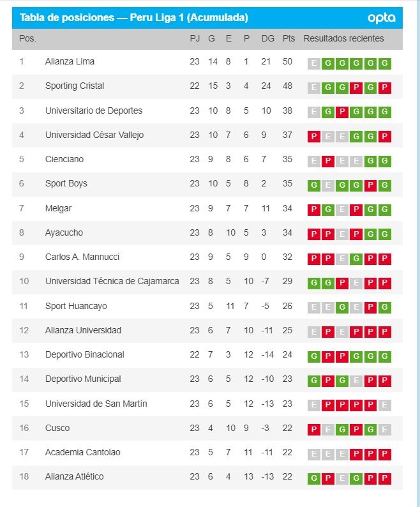This screenshot has width=420, height=507.
Task: Click Sport Huancayo's red P result badge
Action: (x=370, y=307)
